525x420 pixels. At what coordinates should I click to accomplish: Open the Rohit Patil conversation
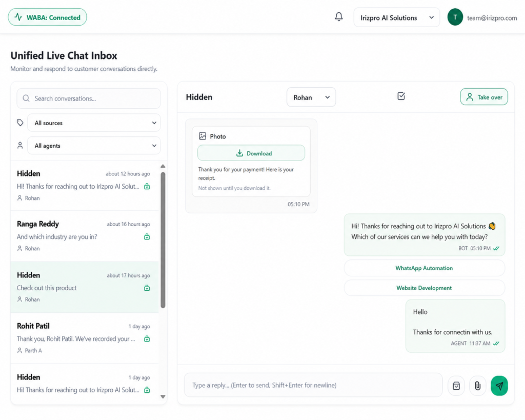pos(85,338)
